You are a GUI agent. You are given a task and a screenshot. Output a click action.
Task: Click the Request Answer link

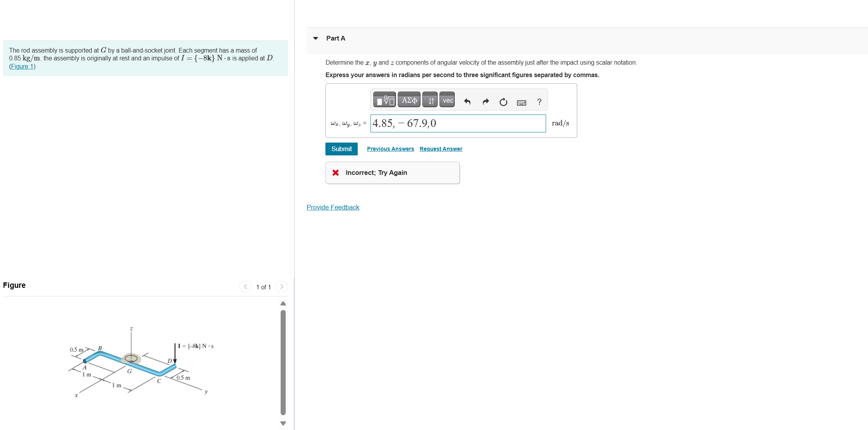pyautogui.click(x=441, y=149)
